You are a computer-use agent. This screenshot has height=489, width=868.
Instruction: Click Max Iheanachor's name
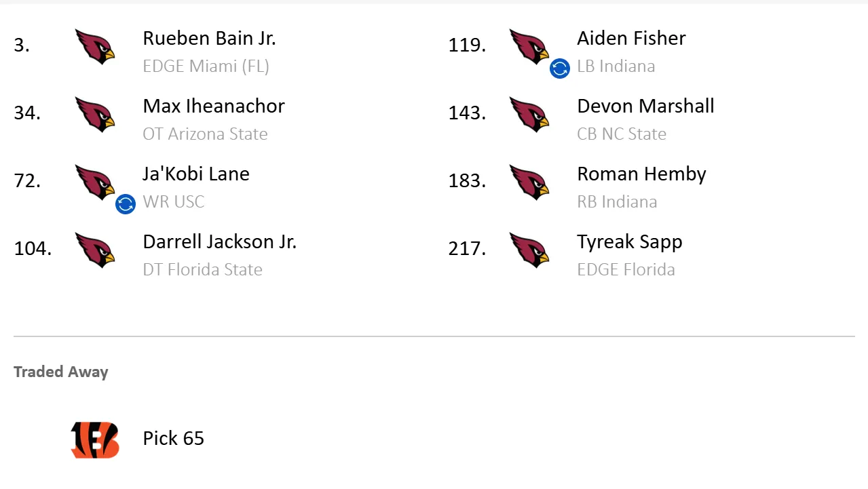[214, 106]
